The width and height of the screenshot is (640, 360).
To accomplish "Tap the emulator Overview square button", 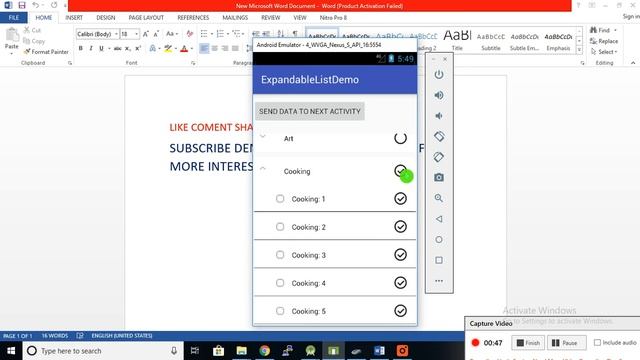I will click(439, 260).
